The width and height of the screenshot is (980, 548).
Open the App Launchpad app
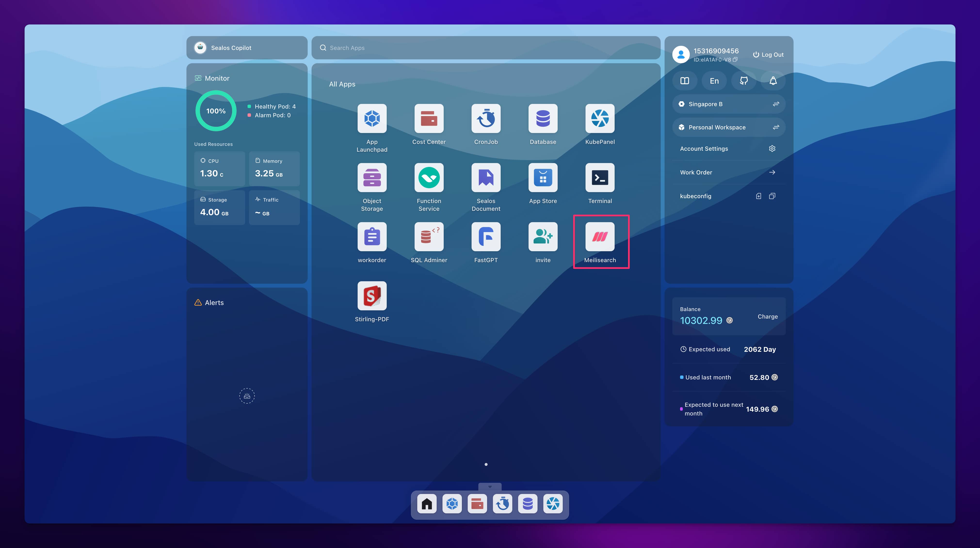[x=372, y=118]
